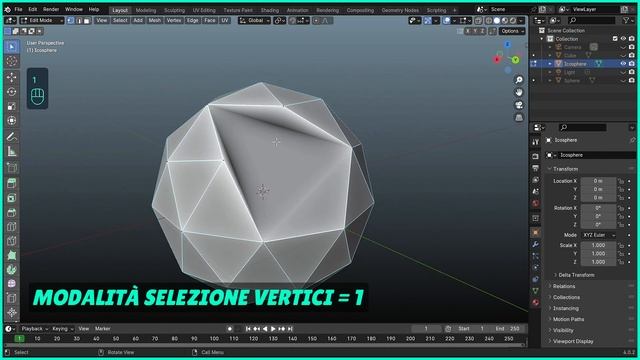Click the outliner search field
The height and width of the screenshot is (360, 640).
coord(592,20)
